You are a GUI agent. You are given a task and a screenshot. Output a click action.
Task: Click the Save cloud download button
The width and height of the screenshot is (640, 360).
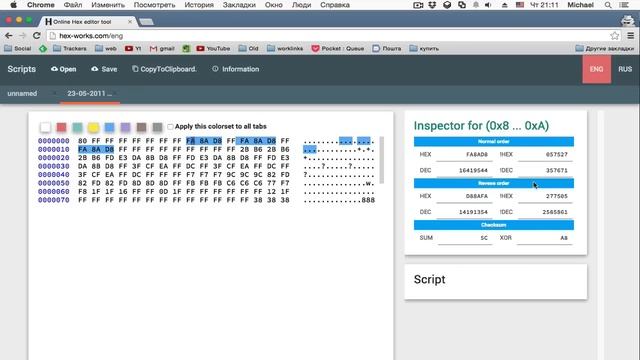click(104, 69)
